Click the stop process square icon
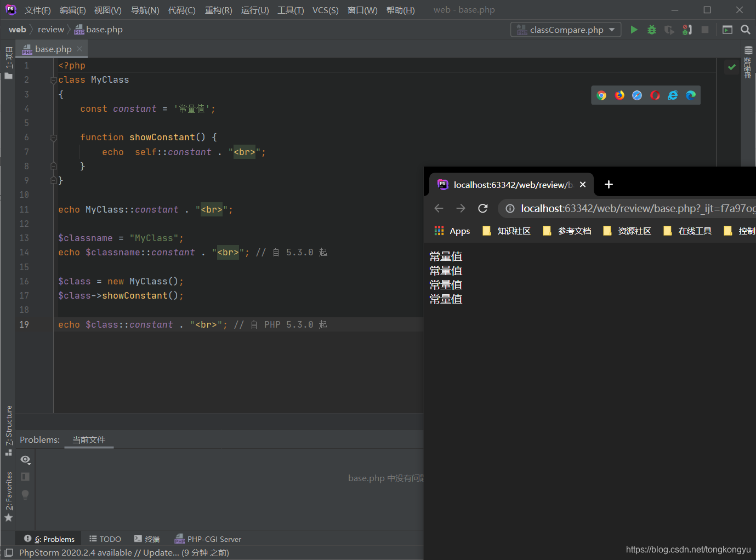This screenshot has height=560, width=756. pos(705,30)
